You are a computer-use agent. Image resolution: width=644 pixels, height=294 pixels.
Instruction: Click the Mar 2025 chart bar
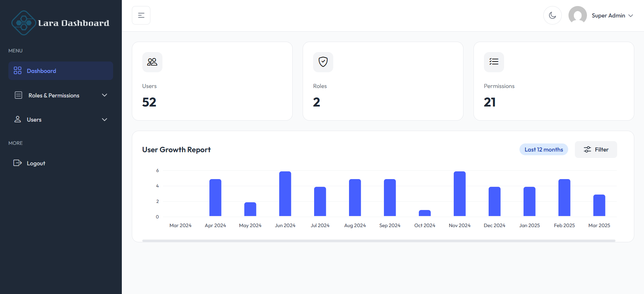point(599,205)
